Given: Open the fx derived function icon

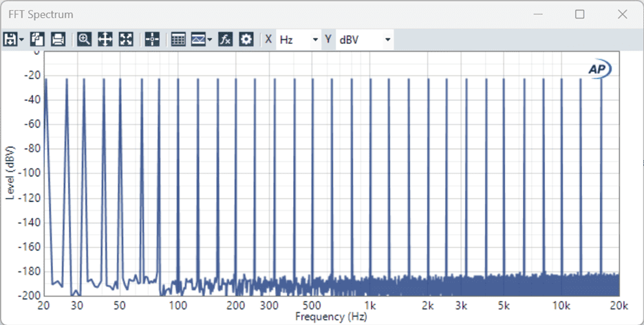Looking at the screenshot, I should pyautogui.click(x=226, y=40).
